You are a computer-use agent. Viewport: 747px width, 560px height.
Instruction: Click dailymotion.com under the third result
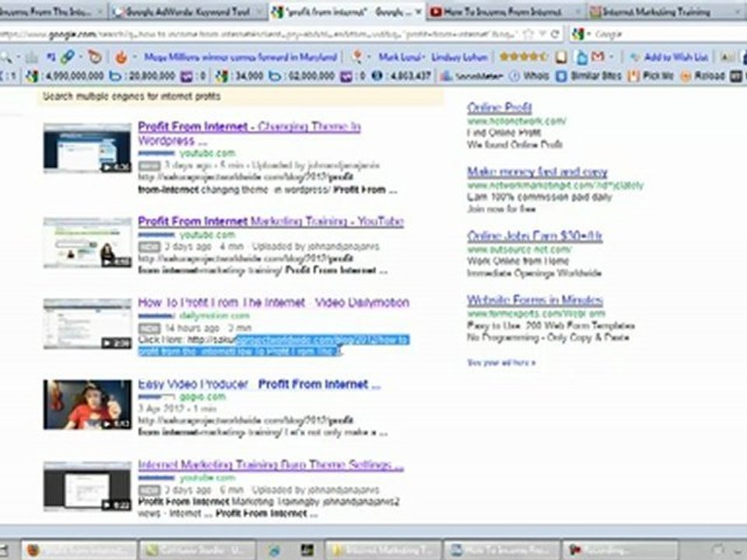point(215,316)
